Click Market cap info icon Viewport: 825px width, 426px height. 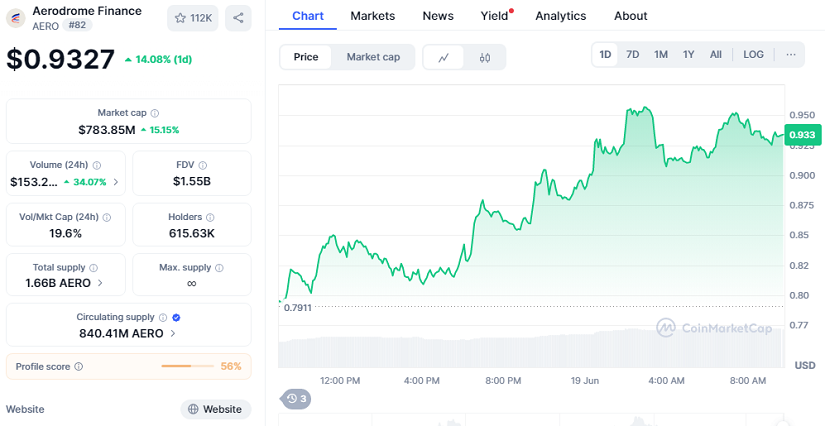(x=155, y=113)
